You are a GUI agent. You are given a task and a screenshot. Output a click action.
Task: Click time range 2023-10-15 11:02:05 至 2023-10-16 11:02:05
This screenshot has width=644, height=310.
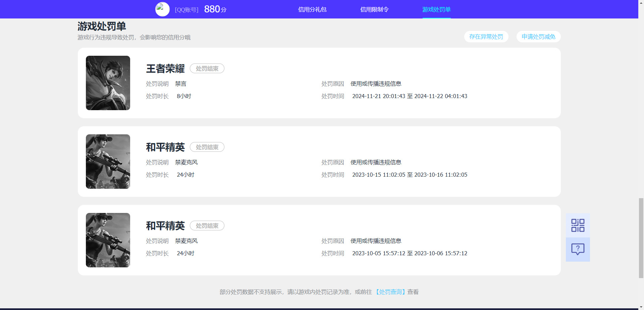[x=410, y=175]
